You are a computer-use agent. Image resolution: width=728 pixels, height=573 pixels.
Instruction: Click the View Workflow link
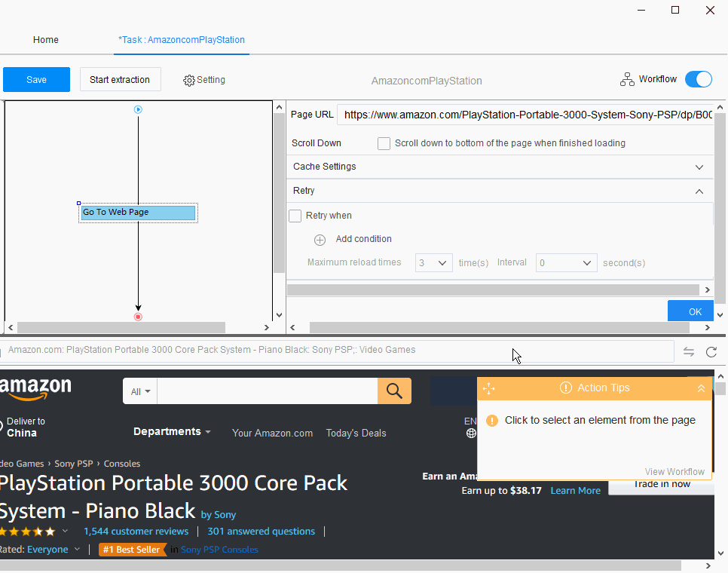coord(674,472)
